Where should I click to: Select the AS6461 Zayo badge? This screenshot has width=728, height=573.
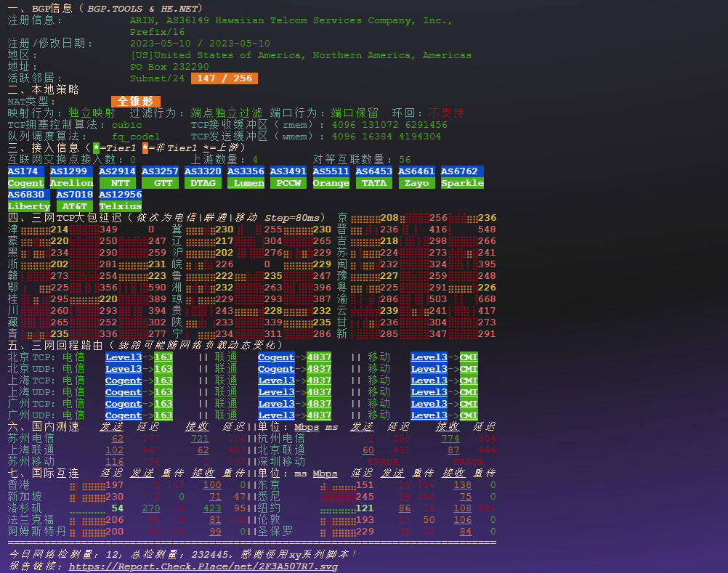pos(416,176)
